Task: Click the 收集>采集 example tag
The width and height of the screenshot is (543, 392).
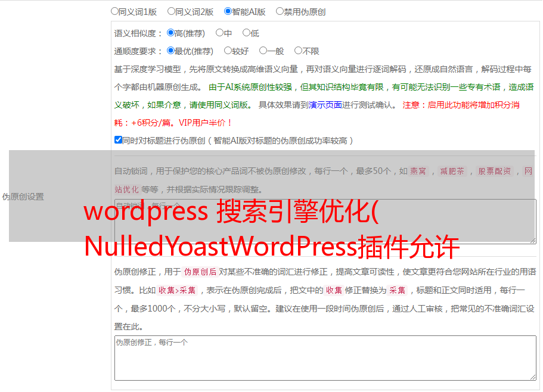Action: (x=177, y=290)
